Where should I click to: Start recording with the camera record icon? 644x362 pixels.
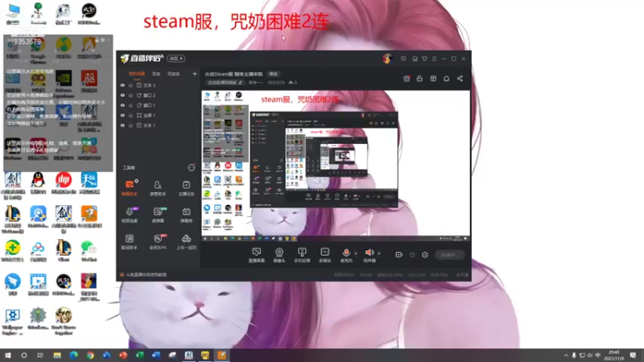(x=398, y=254)
